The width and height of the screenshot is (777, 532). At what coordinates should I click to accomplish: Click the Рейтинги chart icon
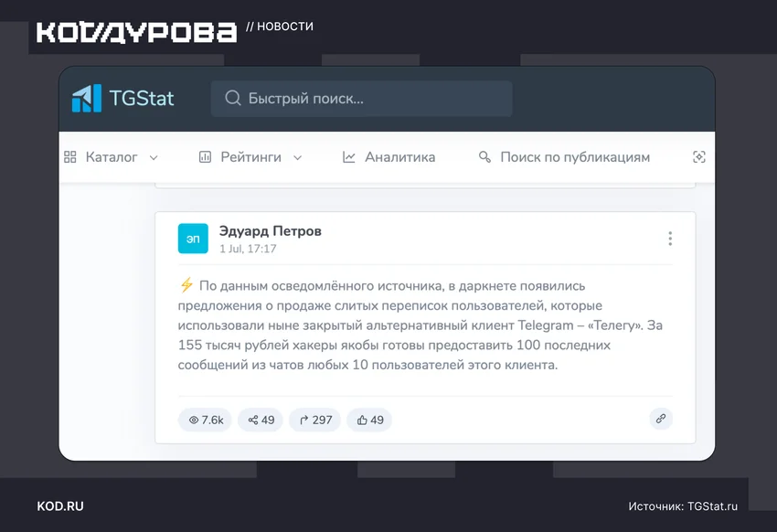tap(205, 157)
